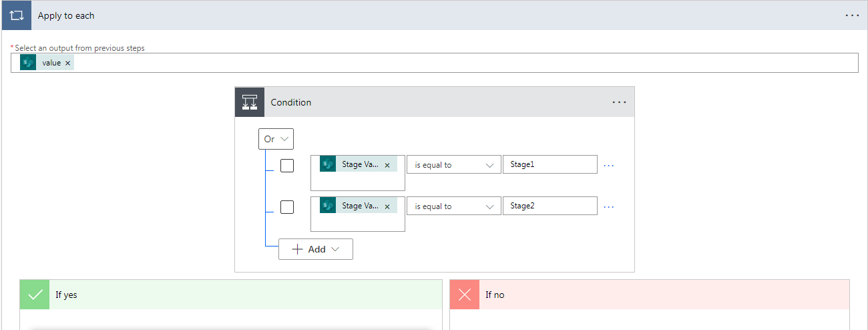The image size is (868, 330).
Task: Click the Condition control icon
Action: [x=250, y=102]
